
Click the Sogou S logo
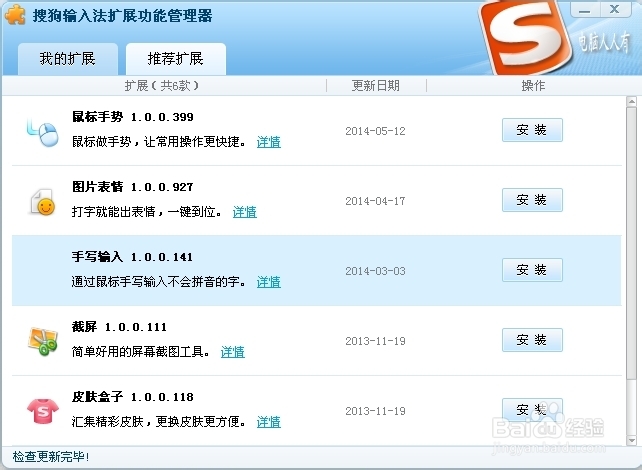click(525, 38)
